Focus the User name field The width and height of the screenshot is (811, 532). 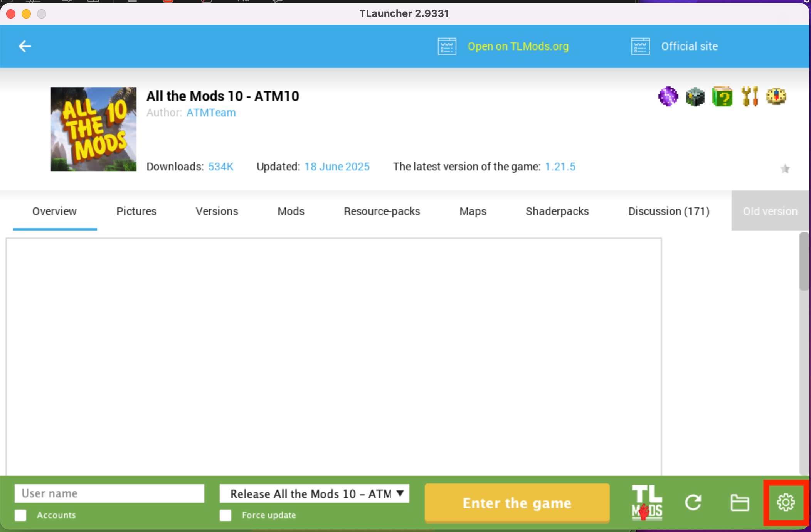[x=109, y=493]
